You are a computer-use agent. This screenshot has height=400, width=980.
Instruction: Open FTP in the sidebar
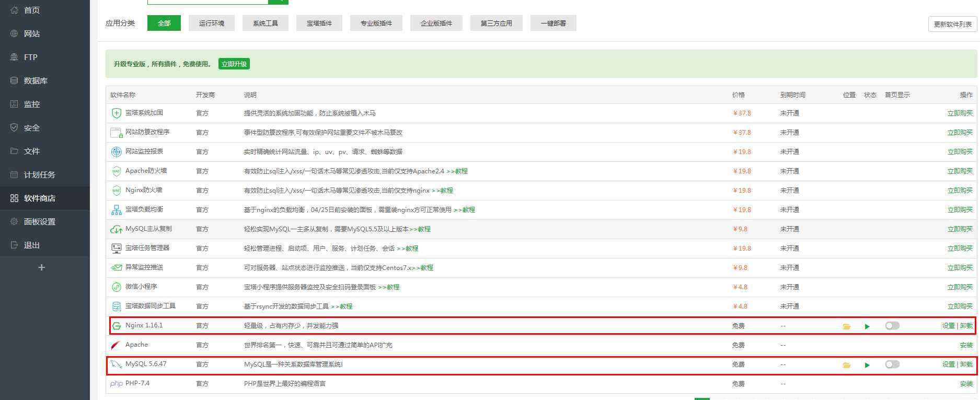tap(45, 57)
